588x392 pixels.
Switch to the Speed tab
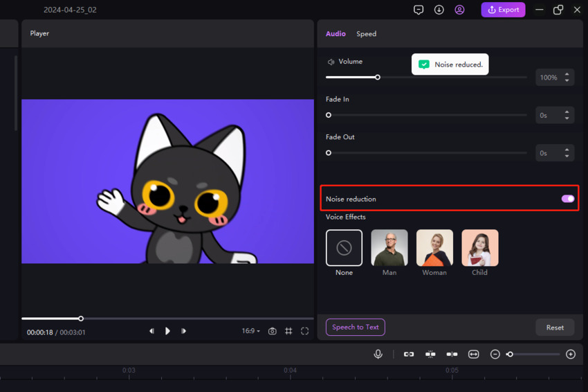[366, 34]
